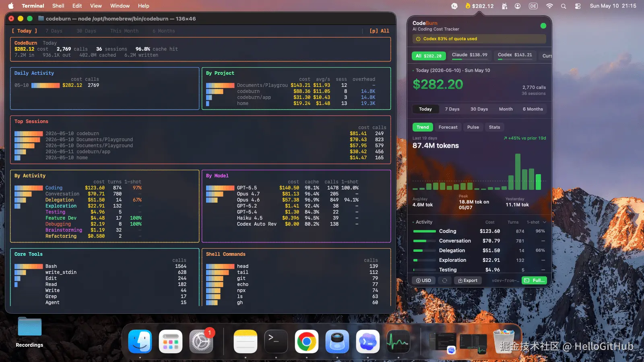
Task: Select the All $282.20 provider filter
Action: (x=429, y=56)
